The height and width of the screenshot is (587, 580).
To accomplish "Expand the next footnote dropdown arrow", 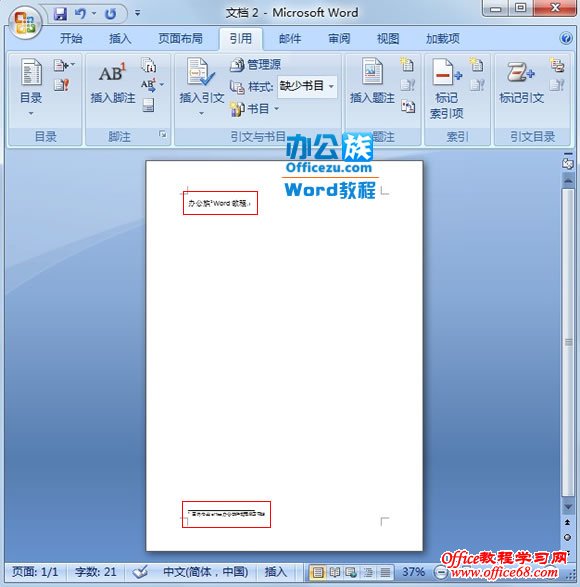I will [x=162, y=85].
